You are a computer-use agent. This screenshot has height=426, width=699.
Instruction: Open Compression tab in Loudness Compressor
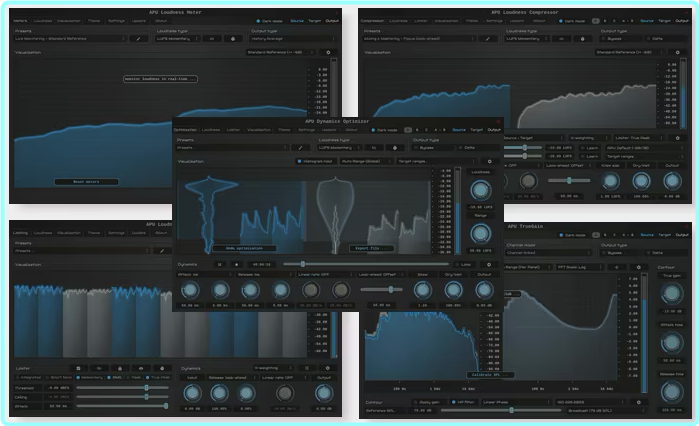click(x=372, y=21)
